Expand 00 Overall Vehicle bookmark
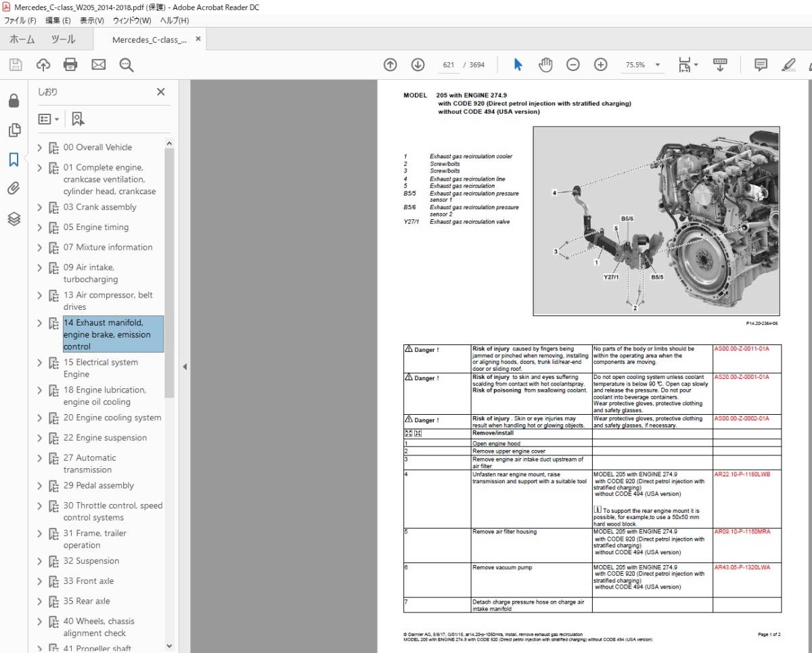Screen dimensions: 812x653 coord(39,148)
